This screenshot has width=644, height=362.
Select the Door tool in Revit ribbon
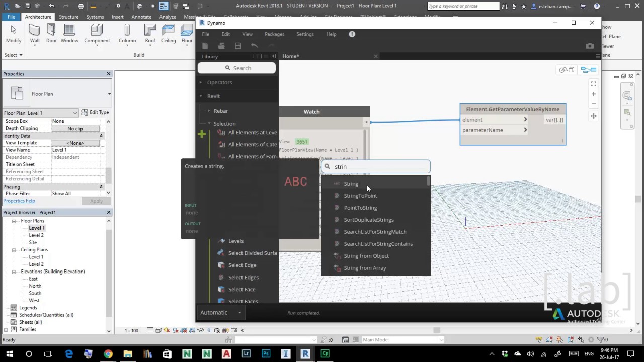pos(51,34)
